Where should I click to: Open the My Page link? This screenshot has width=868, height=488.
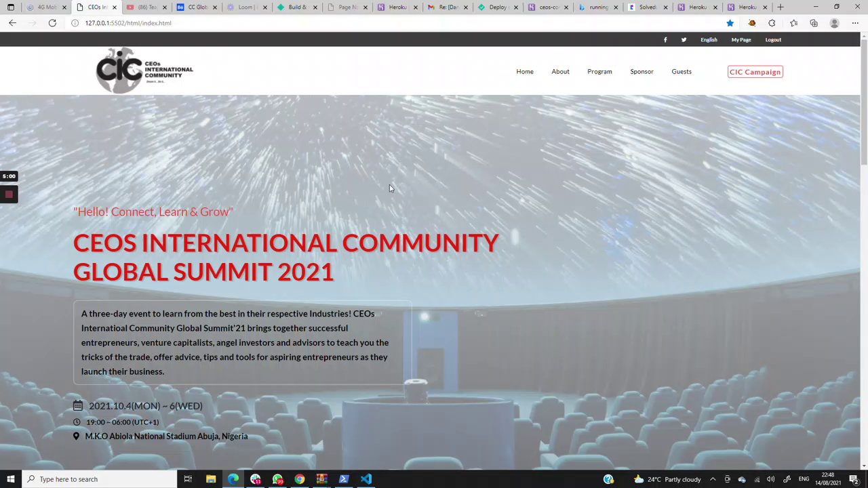(x=741, y=40)
